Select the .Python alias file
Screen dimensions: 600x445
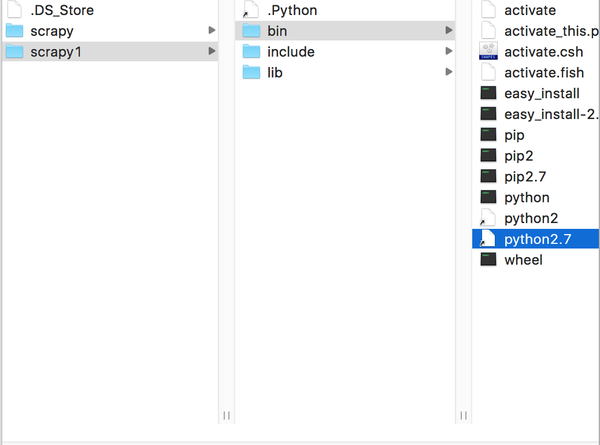pyautogui.click(x=292, y=10)
